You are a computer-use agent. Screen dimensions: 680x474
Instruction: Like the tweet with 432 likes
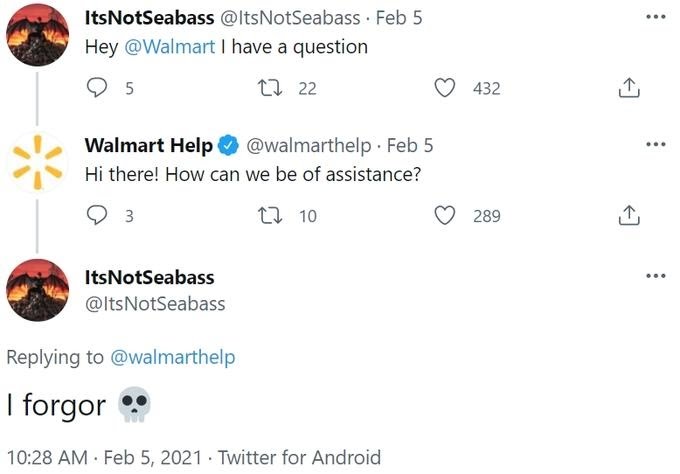445,88
